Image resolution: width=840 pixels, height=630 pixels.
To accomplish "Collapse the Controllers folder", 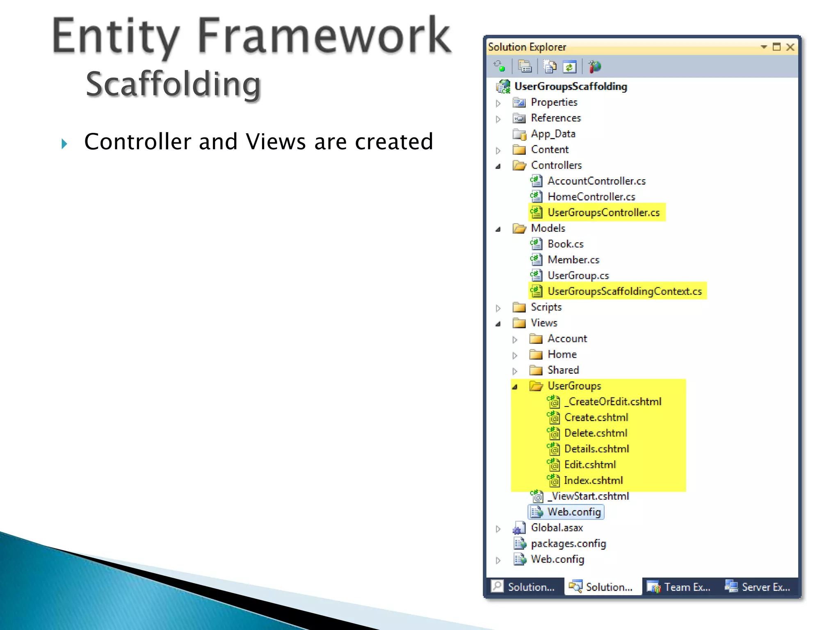I will click(x=498, y=166).
